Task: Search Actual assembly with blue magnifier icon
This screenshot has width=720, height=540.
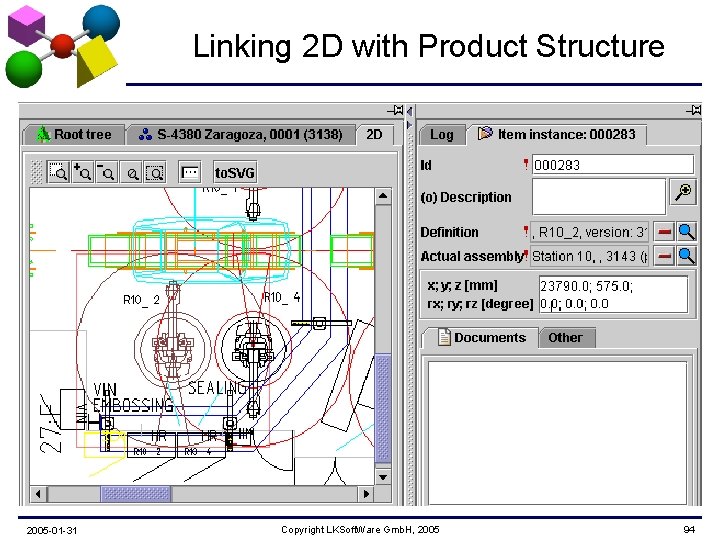Action: (x=686, y=256)
